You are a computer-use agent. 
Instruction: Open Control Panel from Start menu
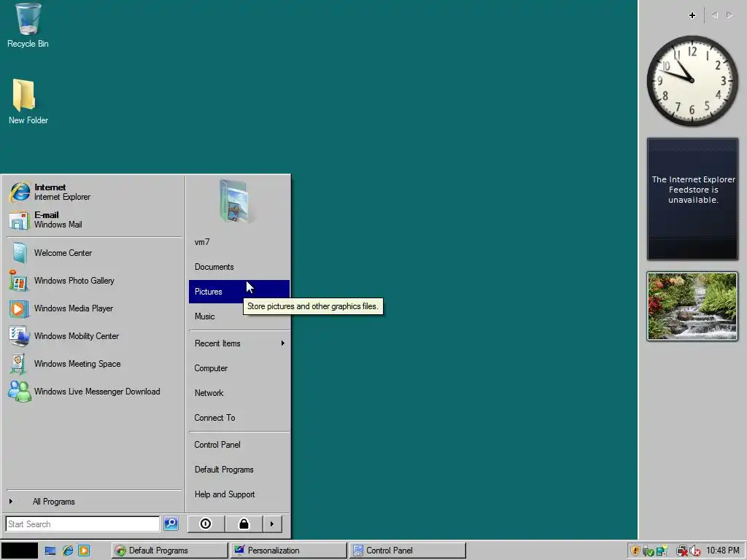point(239,445)
